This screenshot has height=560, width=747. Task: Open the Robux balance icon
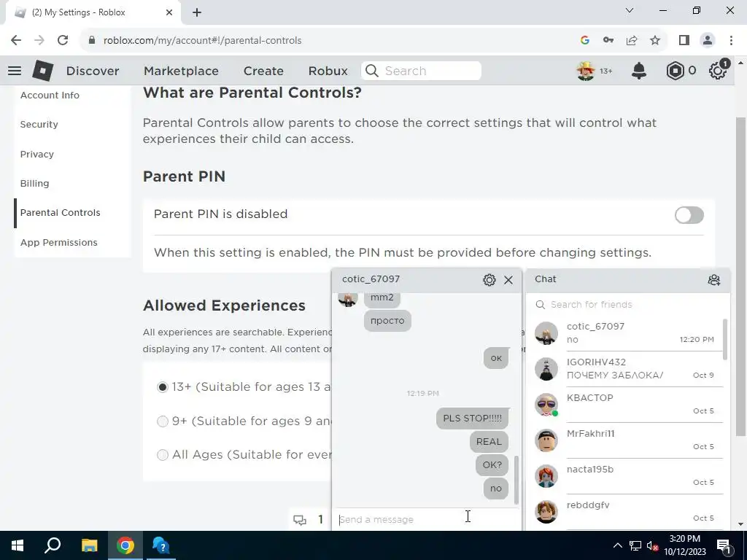point(675,71)
